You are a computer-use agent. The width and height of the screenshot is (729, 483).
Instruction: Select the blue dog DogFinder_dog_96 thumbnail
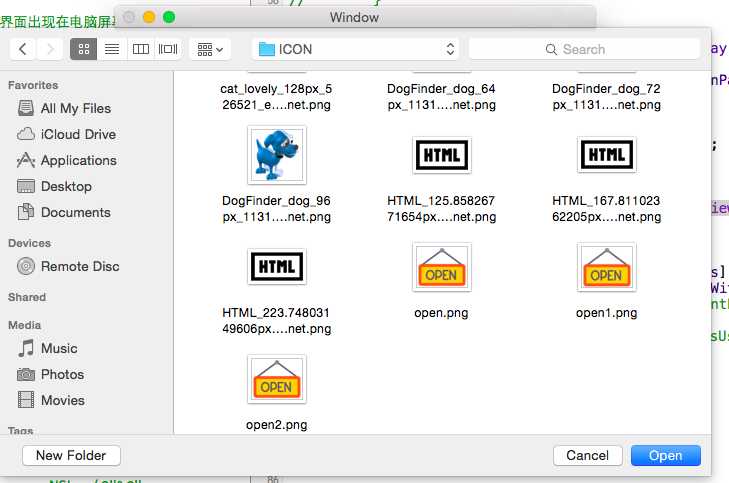point(277,155)
